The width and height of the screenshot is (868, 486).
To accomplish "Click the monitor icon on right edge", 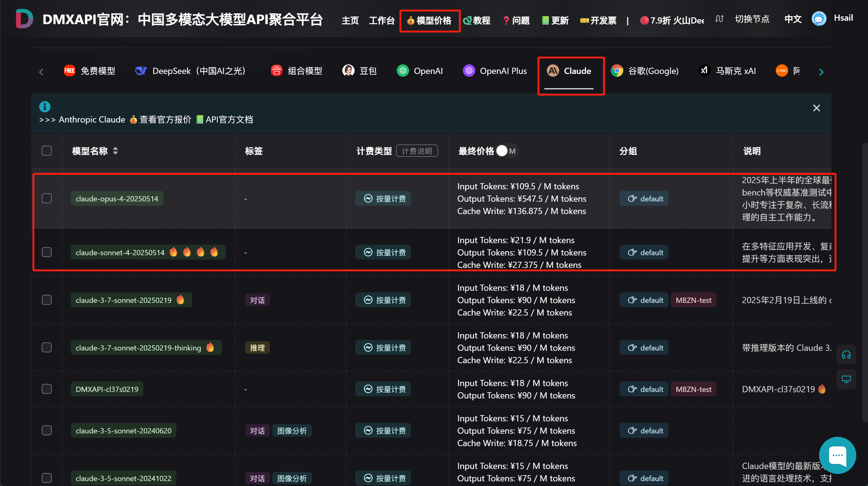I will click(846, 379).
